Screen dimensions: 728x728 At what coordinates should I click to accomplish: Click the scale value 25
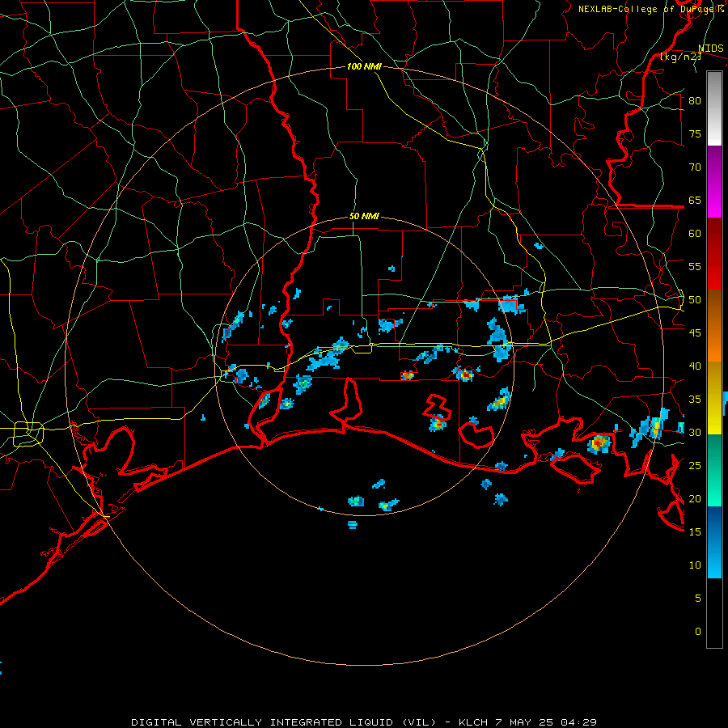[x=695, y=466]
